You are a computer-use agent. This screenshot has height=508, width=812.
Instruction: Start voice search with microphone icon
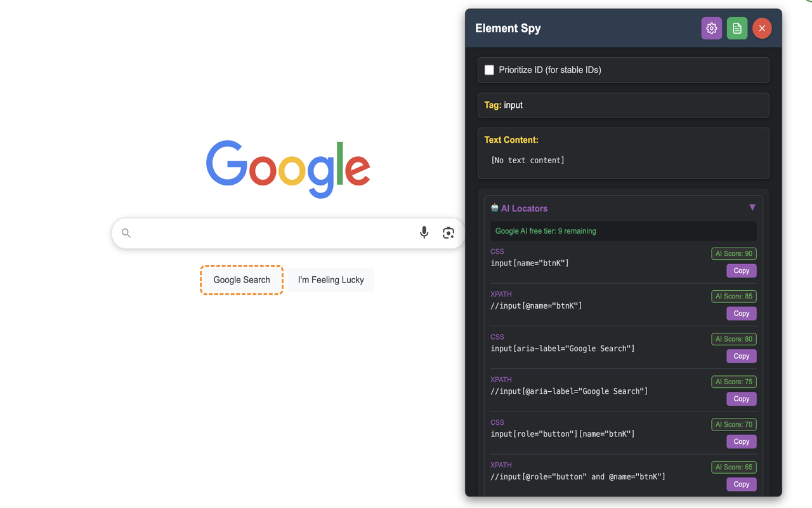point(424,233)
